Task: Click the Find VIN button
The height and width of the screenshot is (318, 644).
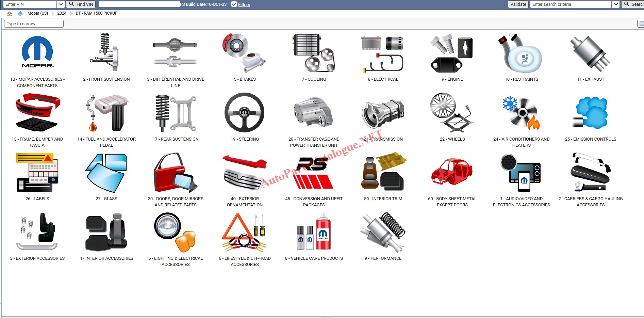Action: (81, 4)
